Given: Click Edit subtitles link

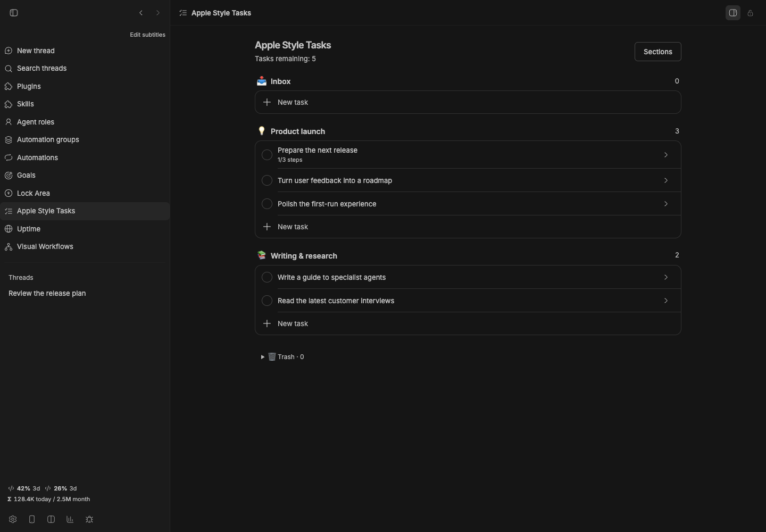Looking at the screenshot, I should point(147,35).
